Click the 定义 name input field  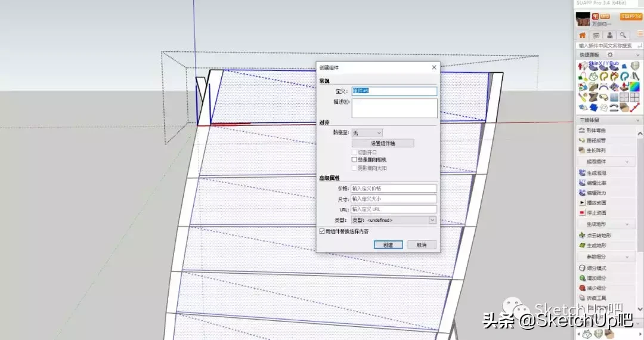[x=394, y=91]
